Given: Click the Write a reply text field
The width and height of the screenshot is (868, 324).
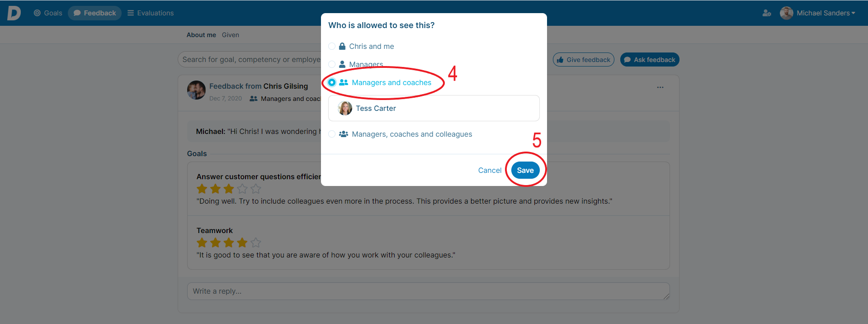Looking at the screenshot, I should click(x=428, y=291).
